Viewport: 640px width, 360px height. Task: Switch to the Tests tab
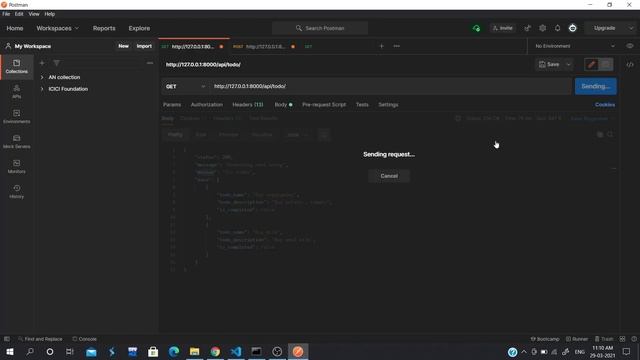pyautogui.click(x=362, y=104)
